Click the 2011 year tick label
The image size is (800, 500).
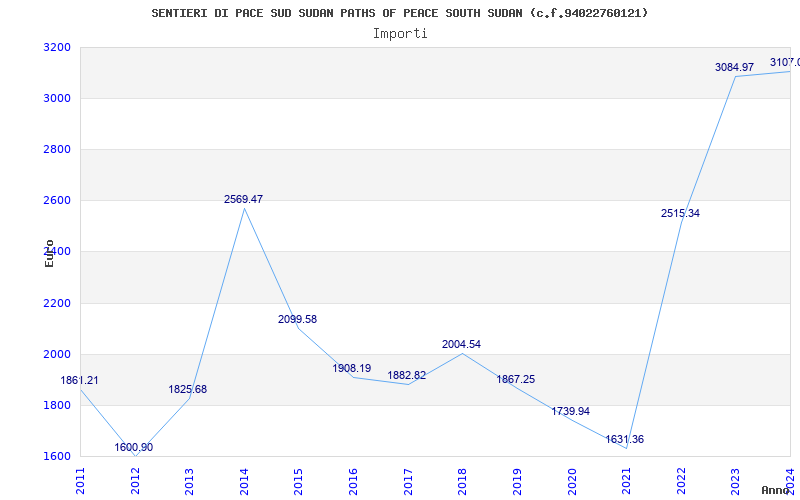(x=81, y=480)
